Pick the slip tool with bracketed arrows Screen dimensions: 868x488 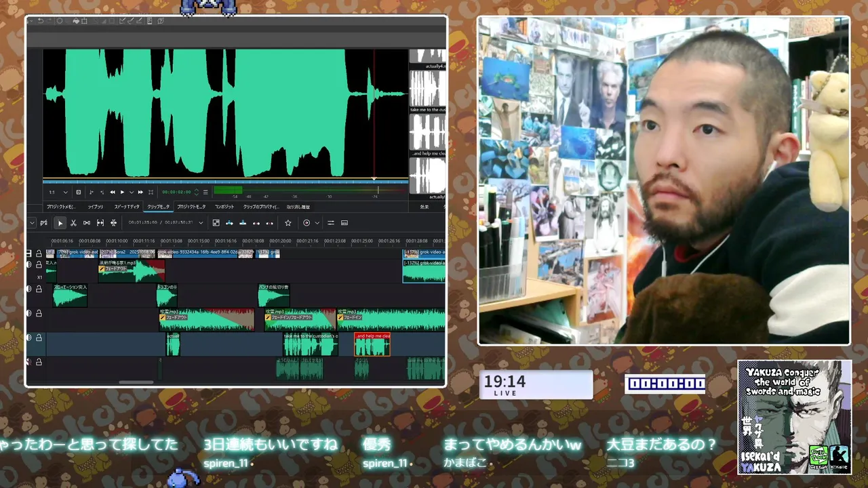(100, 223)
